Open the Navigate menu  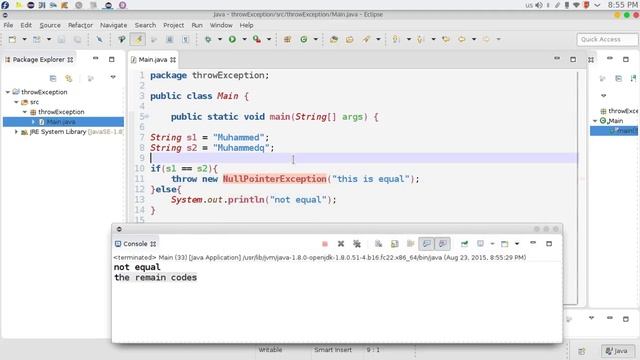point(113,25)
